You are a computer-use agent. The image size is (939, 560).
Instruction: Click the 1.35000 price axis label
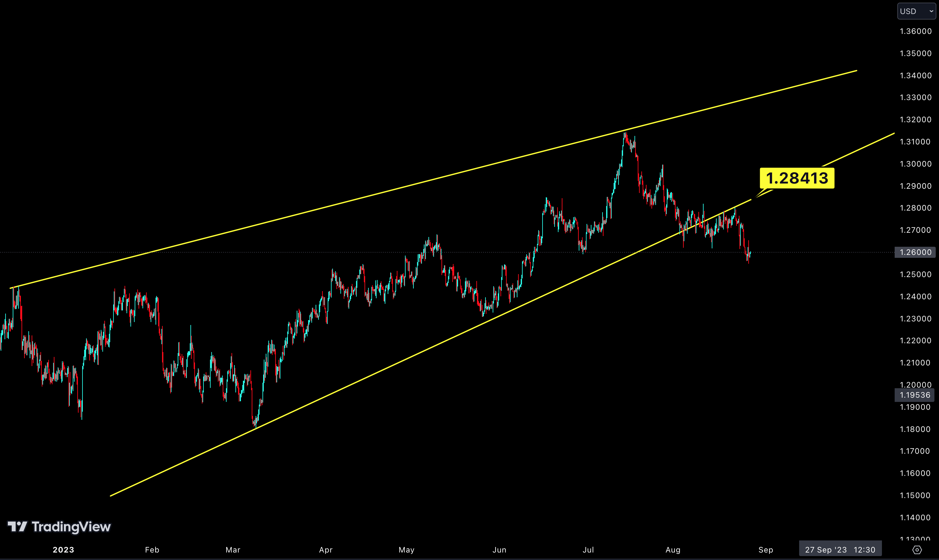916,53
